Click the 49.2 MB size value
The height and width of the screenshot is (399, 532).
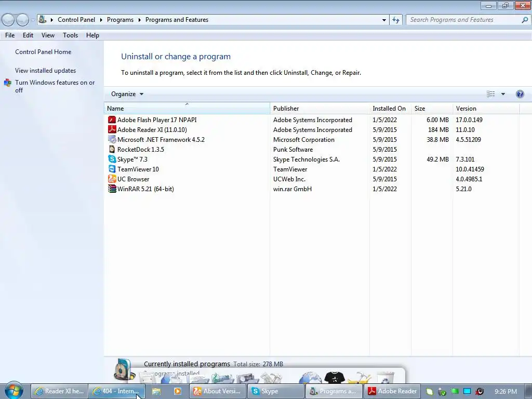coord(437,159)
